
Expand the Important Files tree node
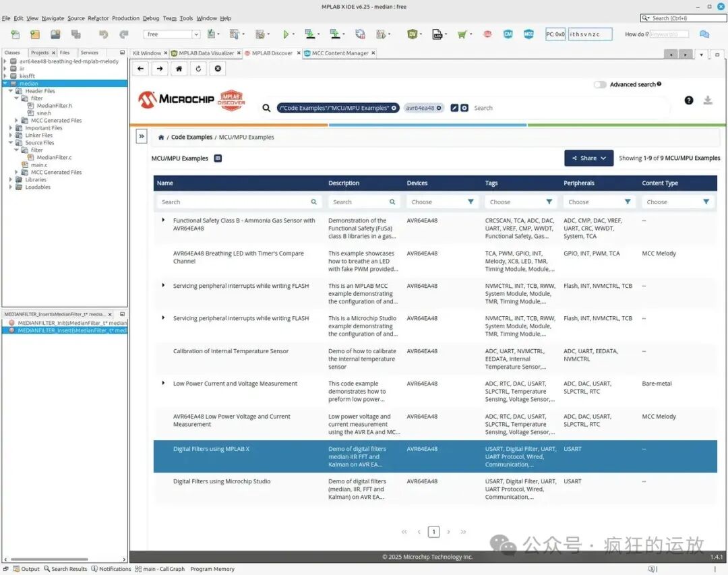coord(11,127)
